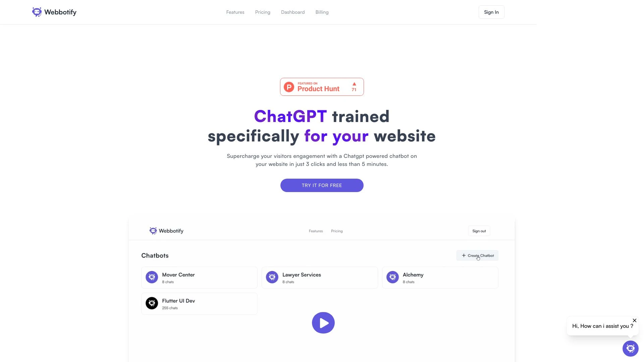The image size is (644, 362).
Task: Click the Webbotify logo icon top left
Action: pyautogui.click(x=37, y=12)
